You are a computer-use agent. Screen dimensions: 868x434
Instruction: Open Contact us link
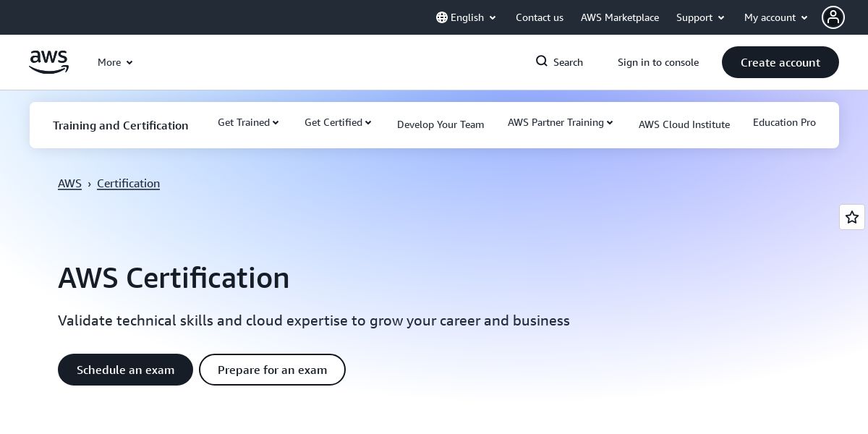point(540,17)
